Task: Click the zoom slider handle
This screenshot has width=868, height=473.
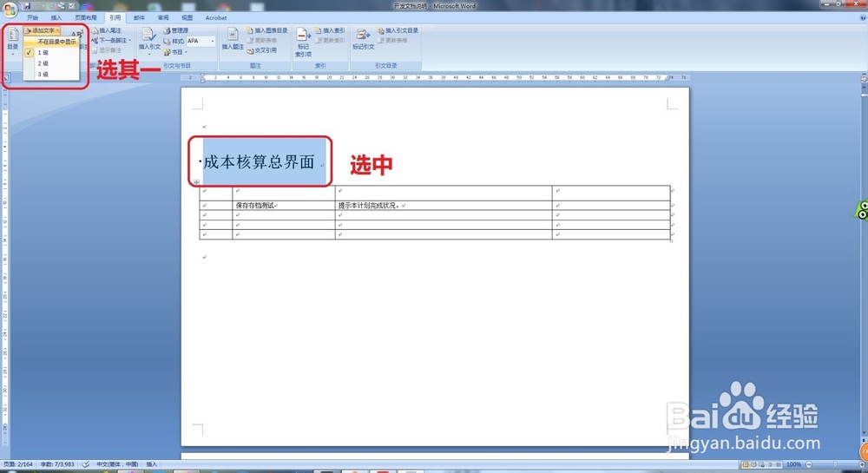Action: click(835, 464)
